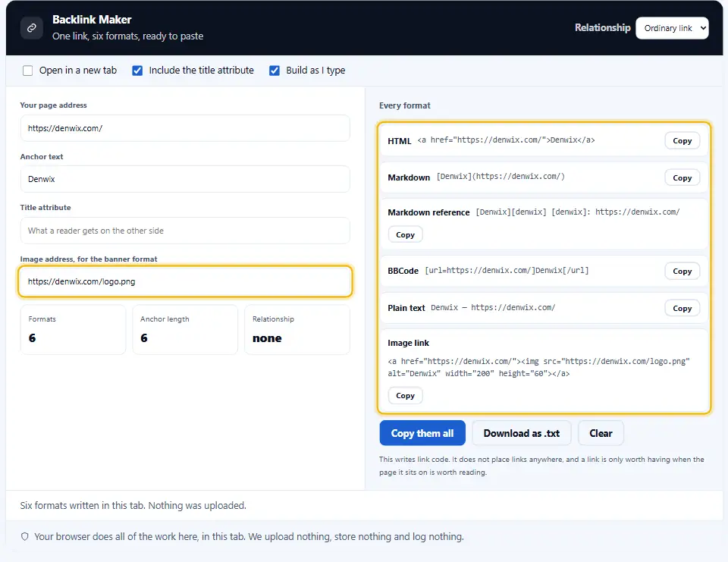Screen dimensions: 728x562
Task: Click the chain-link logo icon beside Backlink Maker
Action: click(x=32, y=28)
